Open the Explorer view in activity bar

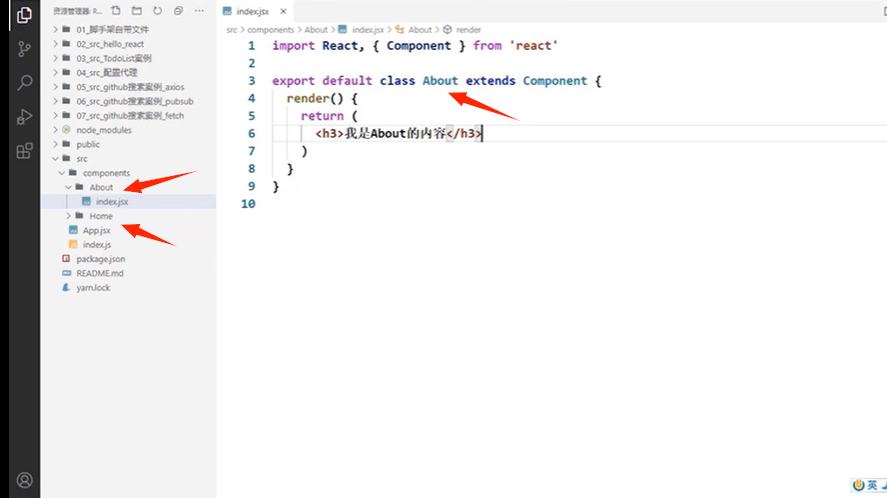click(x=24, y=15)
